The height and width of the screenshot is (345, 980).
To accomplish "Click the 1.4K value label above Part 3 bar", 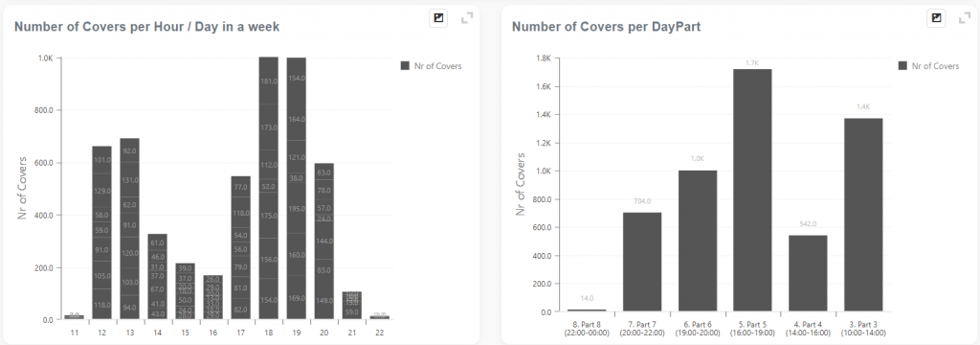I will 863,107.
